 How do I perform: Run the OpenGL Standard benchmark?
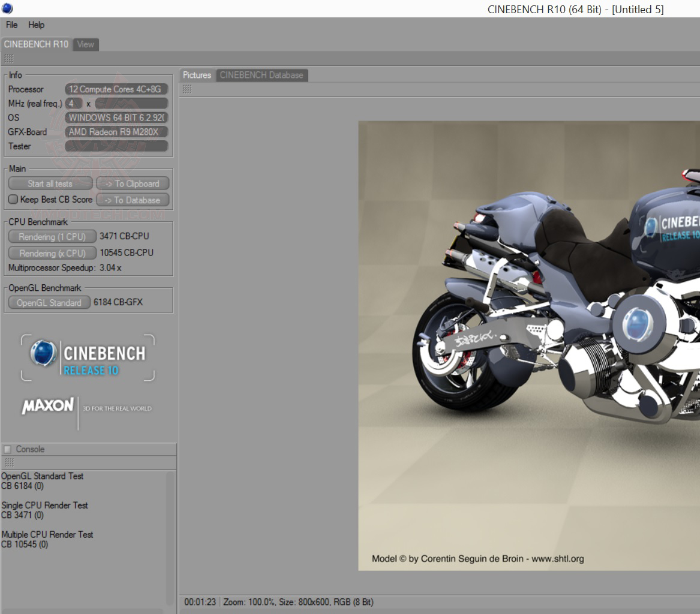tap(49, 303)
